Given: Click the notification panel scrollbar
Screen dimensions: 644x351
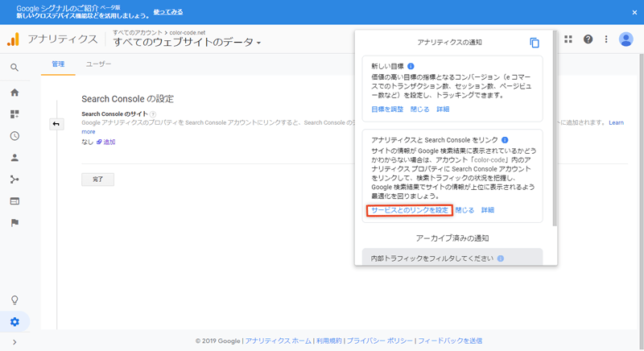Looking at the screenshot, I should point(555,128).
